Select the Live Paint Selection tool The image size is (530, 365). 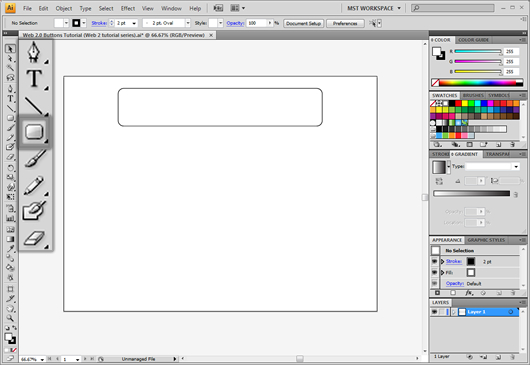[x=10, y=277]
